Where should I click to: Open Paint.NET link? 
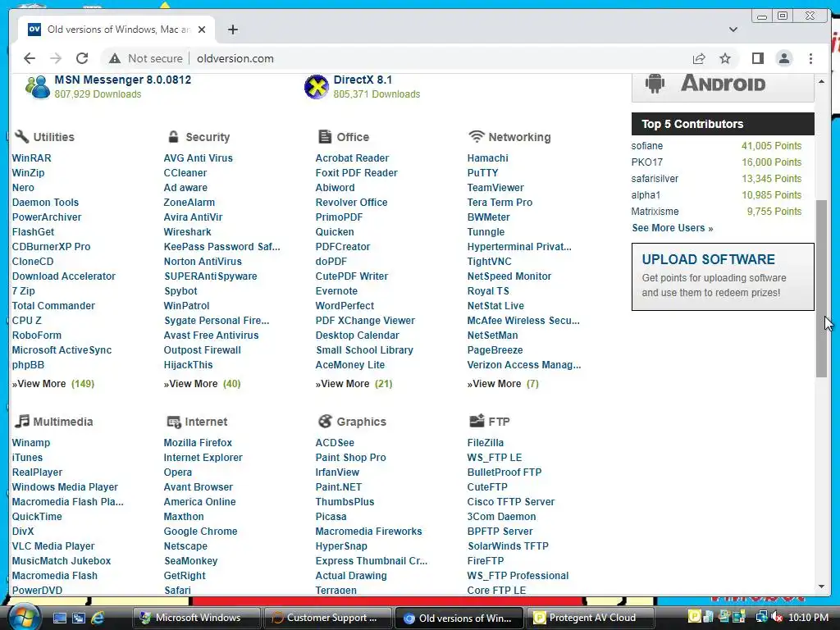tap(339, 487)
